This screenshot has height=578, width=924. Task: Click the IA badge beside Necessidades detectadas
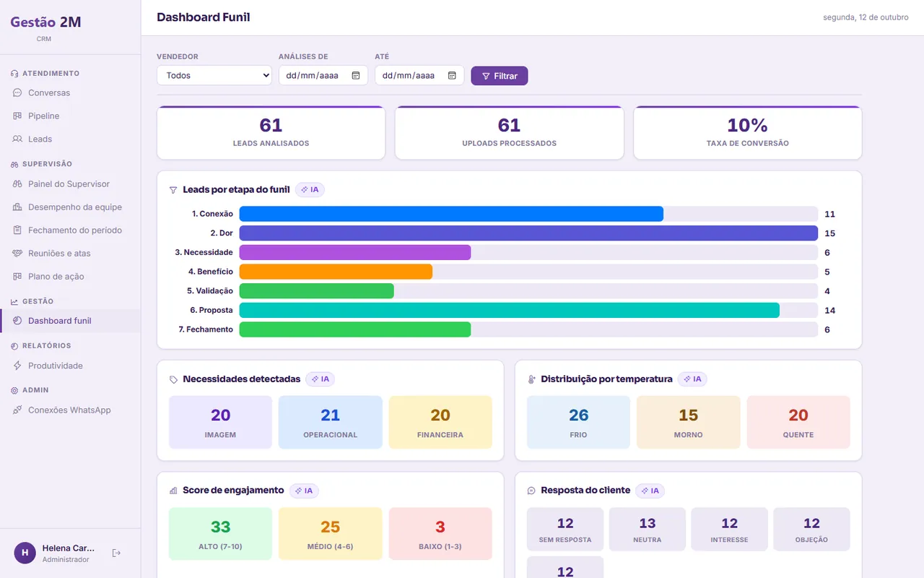pyautogui.click(x=320, y=379)
